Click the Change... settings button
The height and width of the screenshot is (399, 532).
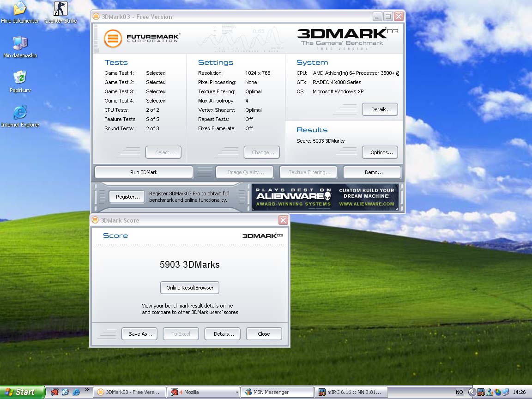[261, 152]
